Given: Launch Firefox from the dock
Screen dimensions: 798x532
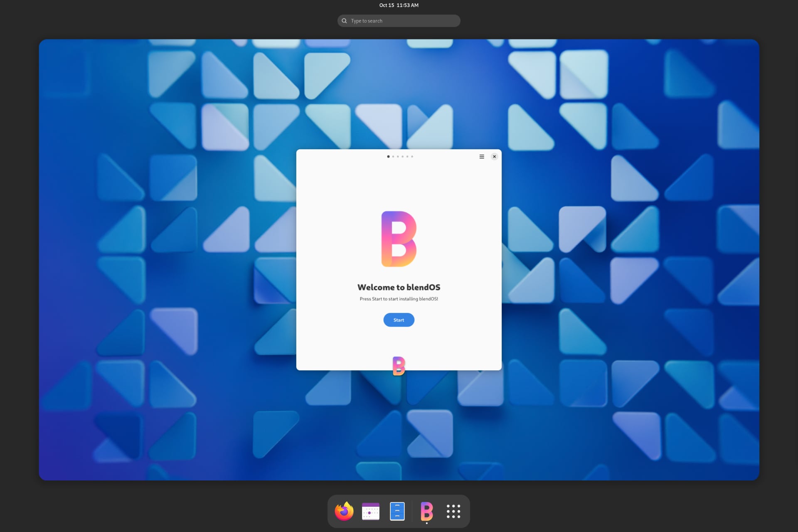Looking at the screenshot, I should coord(344,511).
